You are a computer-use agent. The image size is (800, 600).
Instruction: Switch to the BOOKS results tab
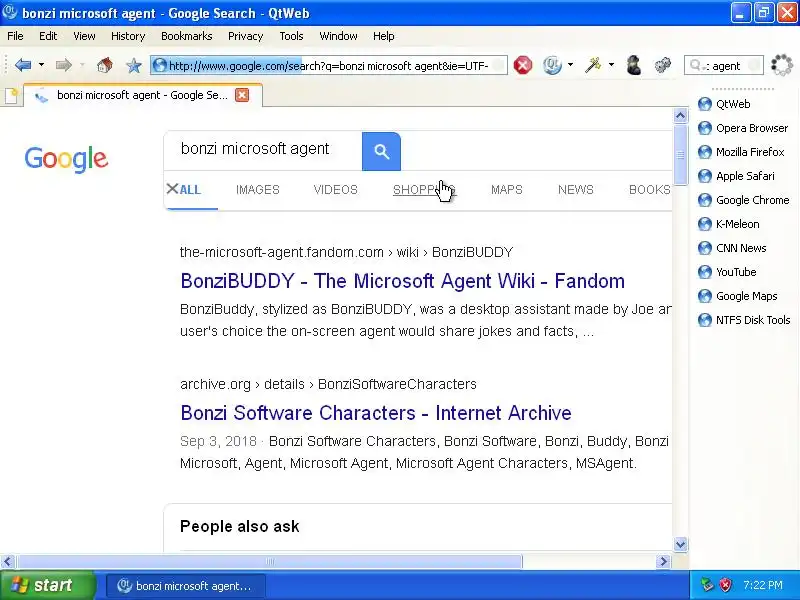[649, 190]
